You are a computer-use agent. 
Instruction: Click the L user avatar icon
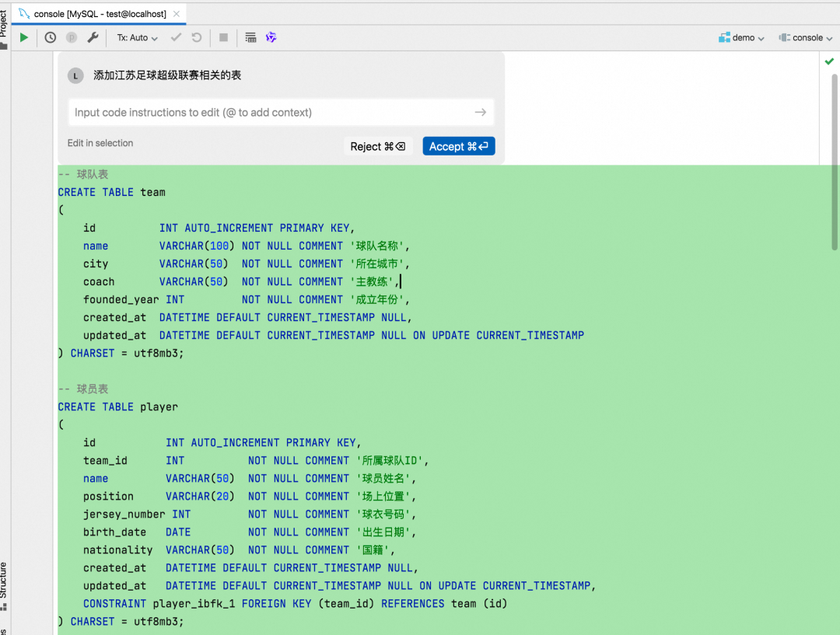(75, 76)
